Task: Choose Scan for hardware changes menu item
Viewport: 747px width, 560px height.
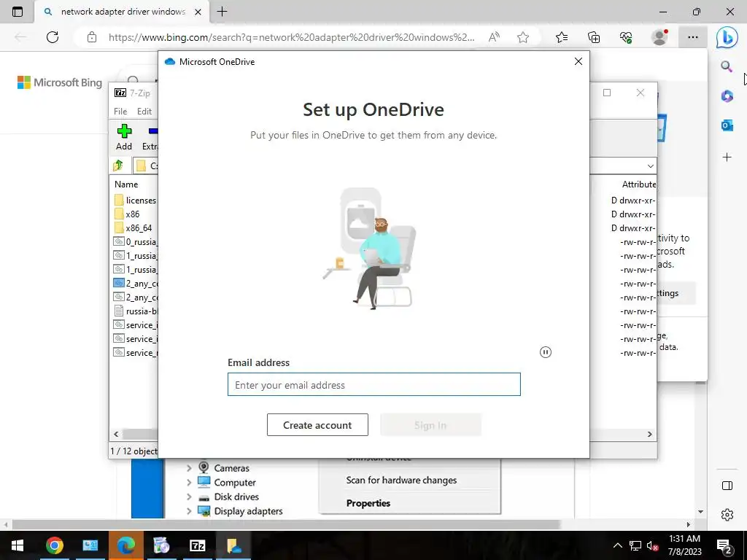Action: tap(401, 480)
